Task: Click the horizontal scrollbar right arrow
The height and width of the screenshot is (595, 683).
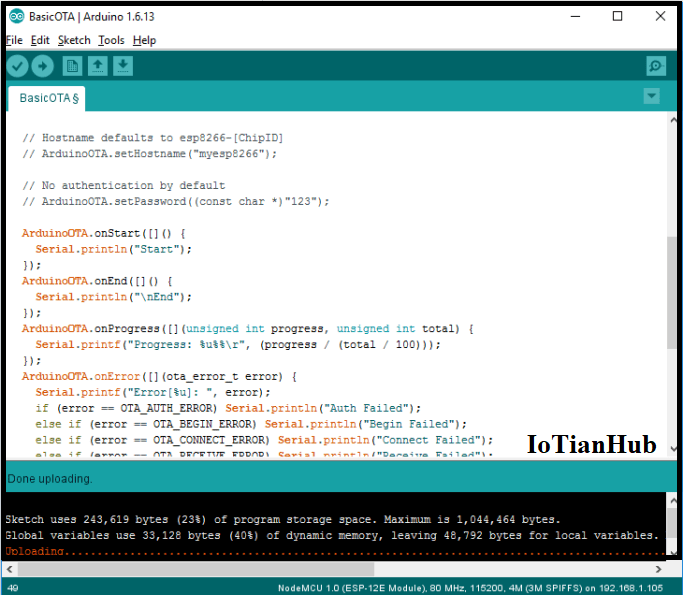Action: click(x=658, y=569)
